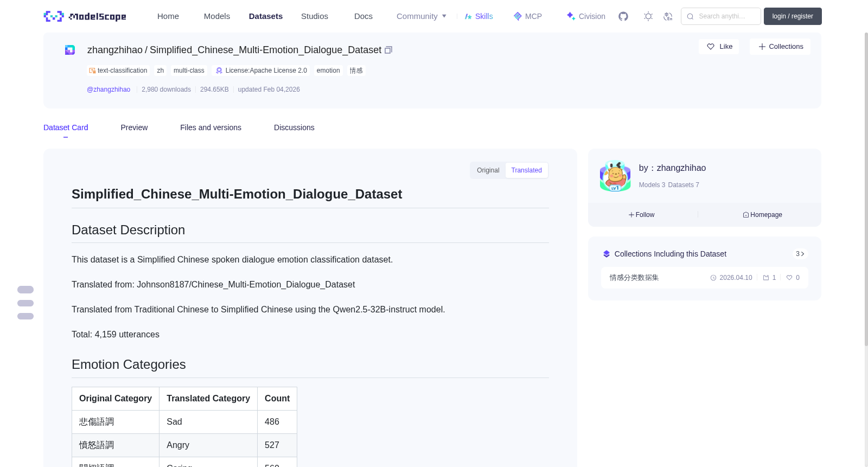Click the Civision star icon
Screen dimensions: 868x467
point(571,16)
